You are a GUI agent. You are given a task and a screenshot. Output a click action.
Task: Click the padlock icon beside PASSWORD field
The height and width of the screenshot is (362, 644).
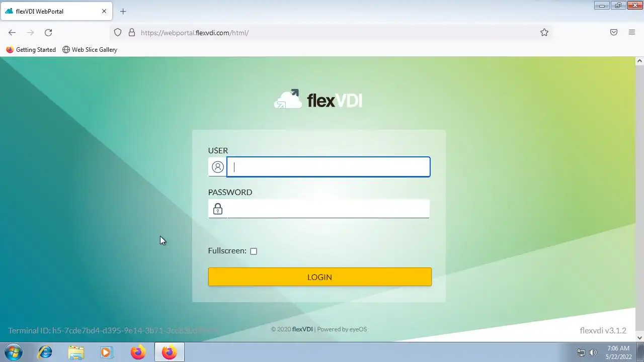(x=218, y=209)
